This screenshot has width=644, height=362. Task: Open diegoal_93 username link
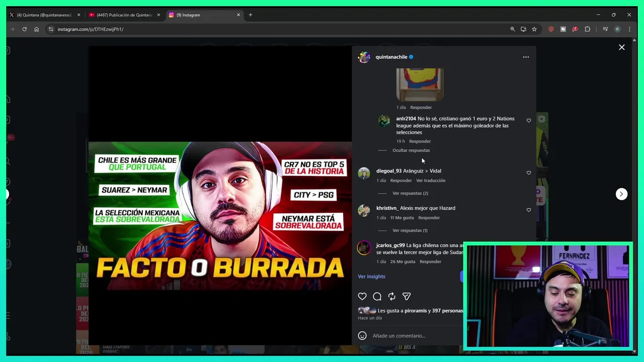click(x=389, y=171)
